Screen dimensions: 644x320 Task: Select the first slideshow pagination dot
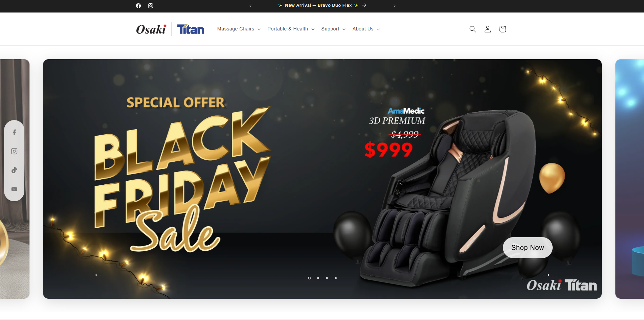[309, 278]
